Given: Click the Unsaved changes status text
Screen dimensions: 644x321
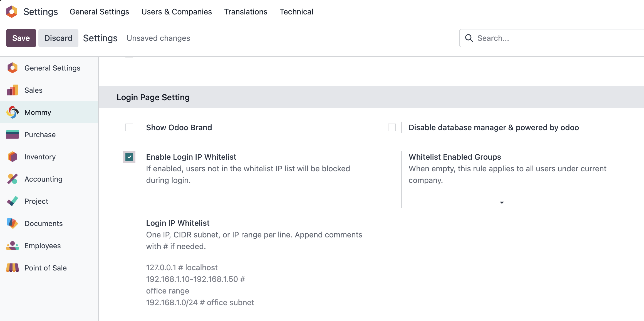Looking at the screenshot, I should (x=158, y=38).
